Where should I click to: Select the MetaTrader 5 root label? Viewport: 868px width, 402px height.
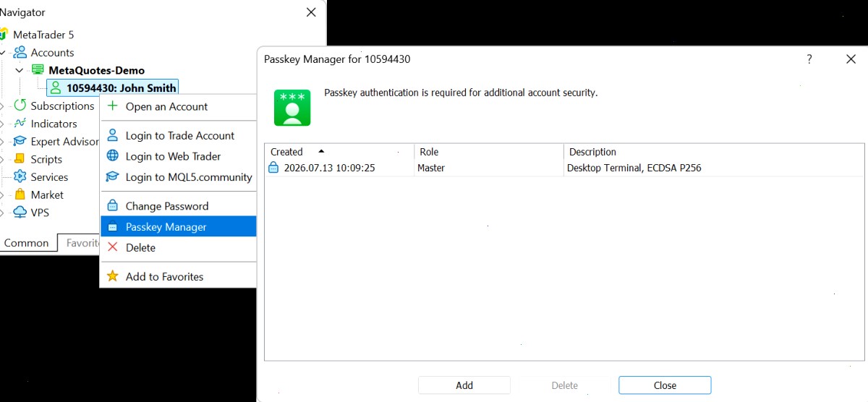click(x=43, y=35)
